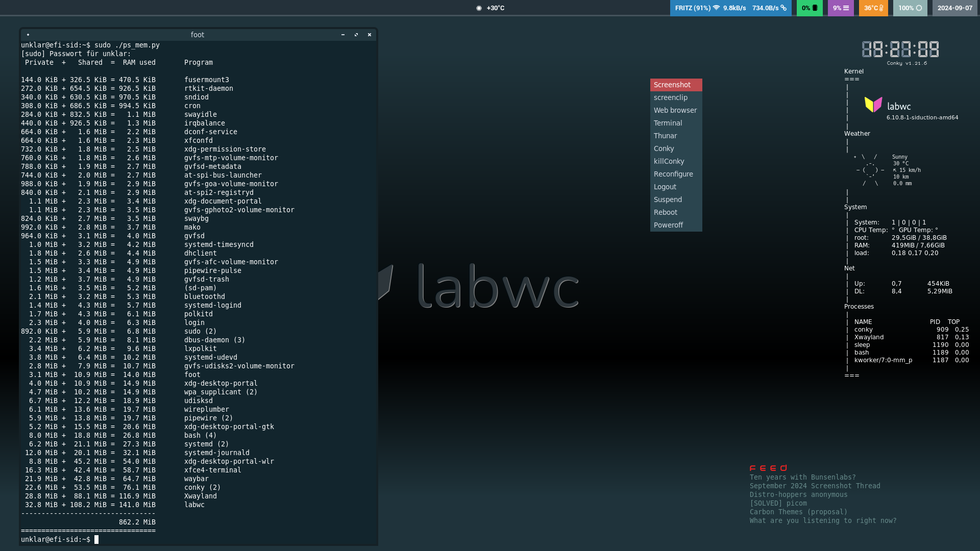Click 'lxpolkit' program entry
This screenshot has height=551, width=980.
point(201,348)
